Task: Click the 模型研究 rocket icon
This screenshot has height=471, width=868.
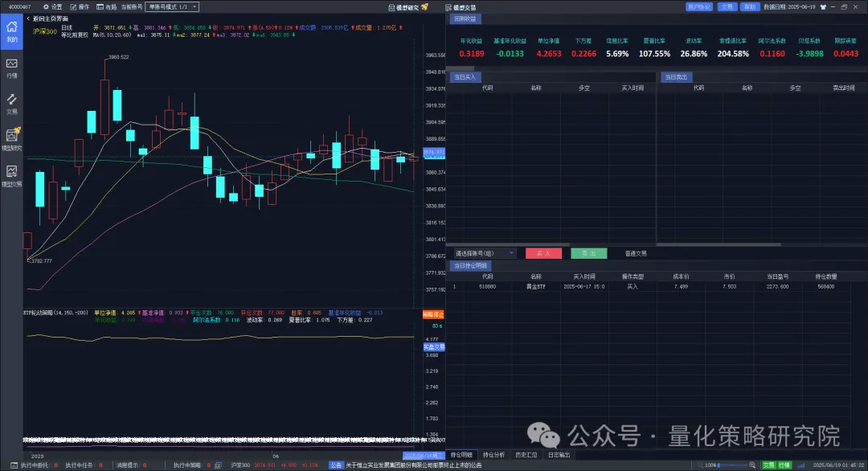Action: point(424,7)
